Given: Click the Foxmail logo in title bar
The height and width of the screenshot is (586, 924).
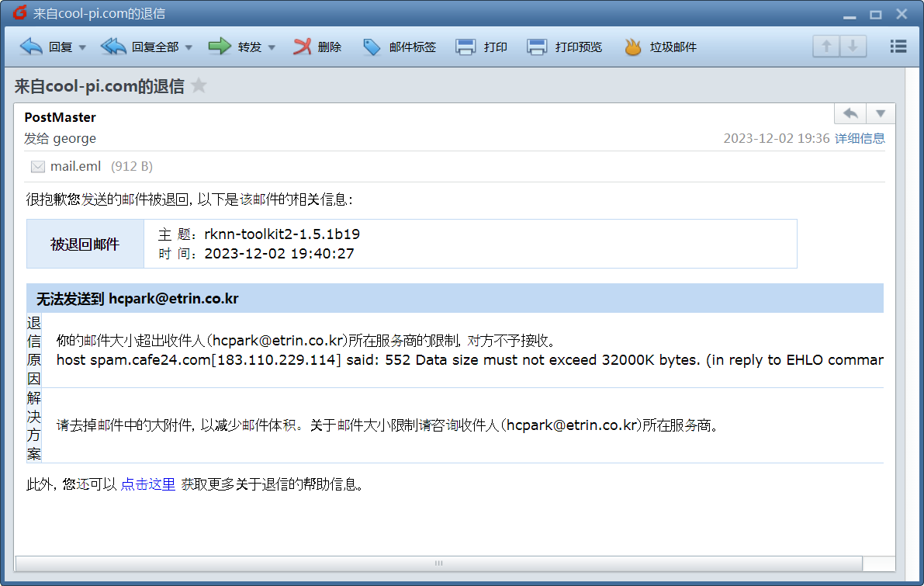Looking at the screenshot, I should (19, 12).
